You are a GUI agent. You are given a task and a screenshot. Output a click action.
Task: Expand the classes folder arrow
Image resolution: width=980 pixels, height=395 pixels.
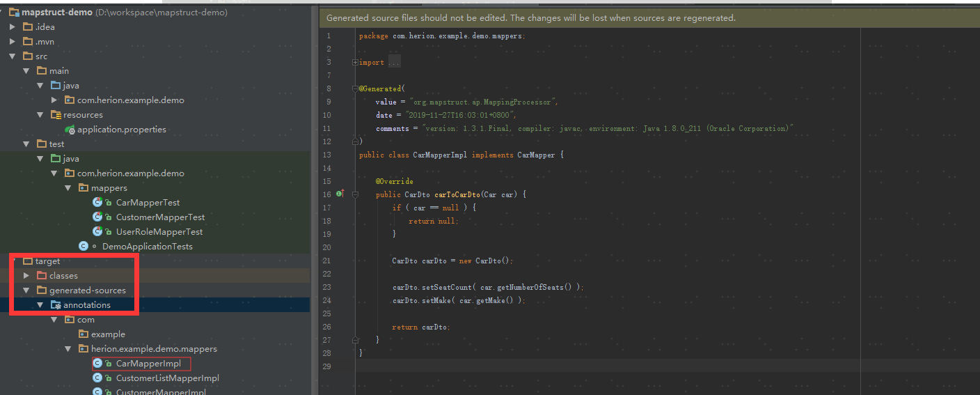[x=26, y=276]
